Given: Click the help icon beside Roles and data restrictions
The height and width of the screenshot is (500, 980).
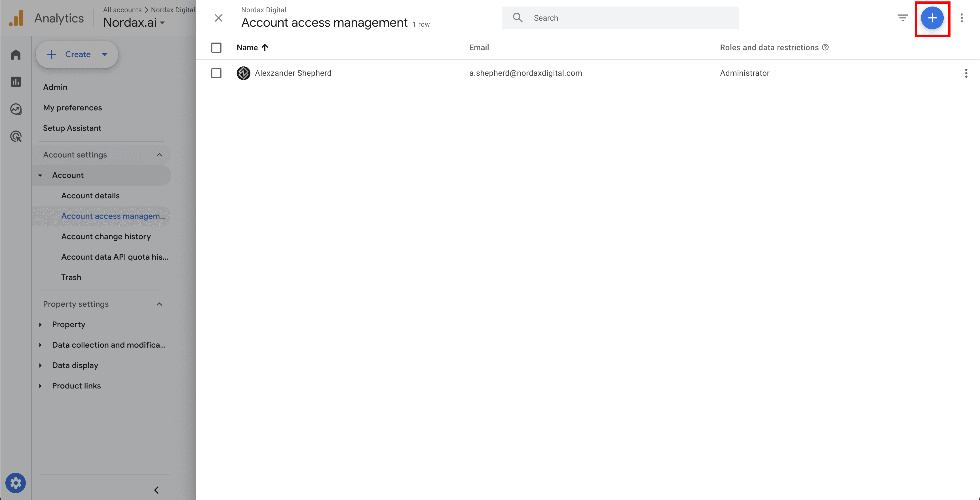Looking at the screenshot, I should pyautogui.click(x=825, y=47).
